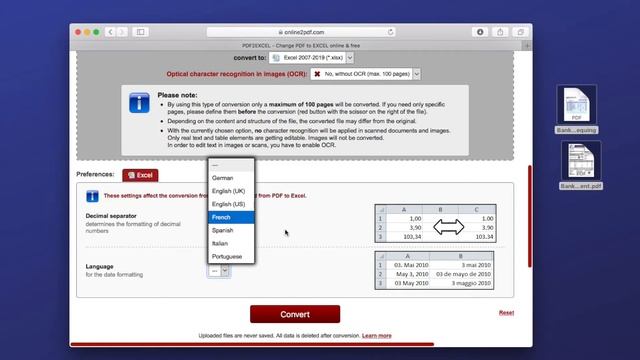This screenshot has height=360, width=640.
Task: Click the small info icon near settings notice
Action: (92, 196)
